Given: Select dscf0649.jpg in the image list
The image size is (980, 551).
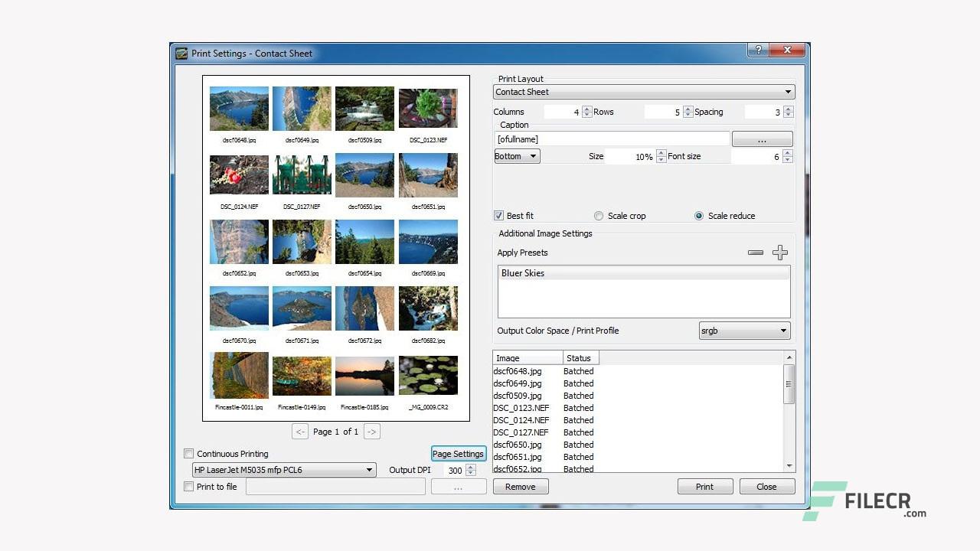Looking at the screenshot, I should pos(518,383).
